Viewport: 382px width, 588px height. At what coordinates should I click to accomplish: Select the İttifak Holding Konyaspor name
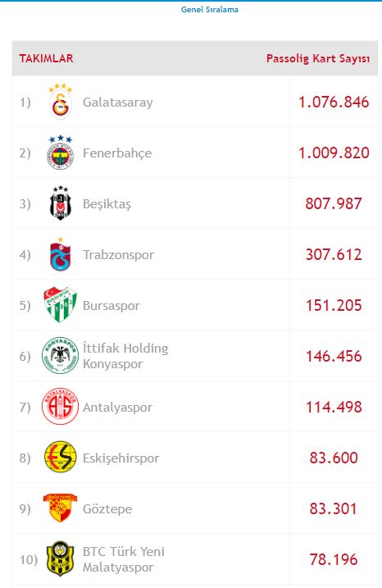tap(125, 356)
